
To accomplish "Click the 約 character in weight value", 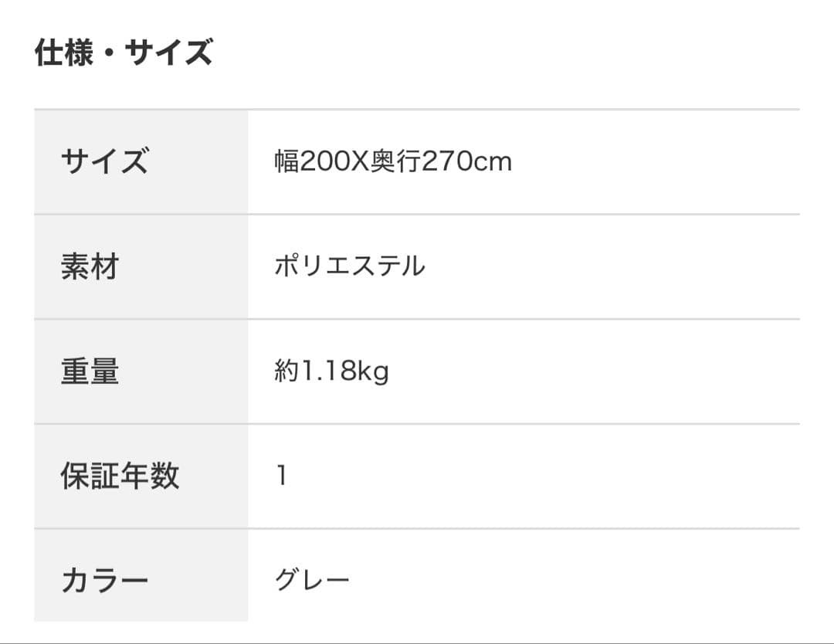I will pyautogui.click(x=287, y=371).
